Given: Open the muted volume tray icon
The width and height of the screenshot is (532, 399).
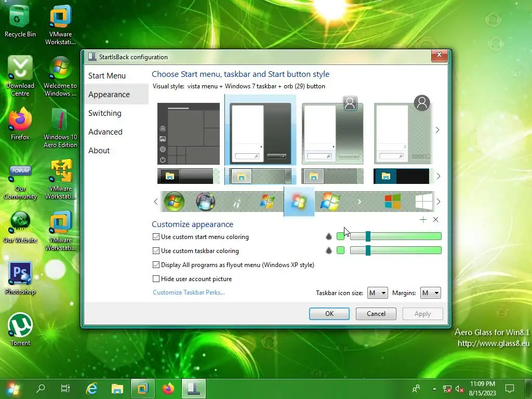Looking at the screenshot, I should (x=460, y=389).
